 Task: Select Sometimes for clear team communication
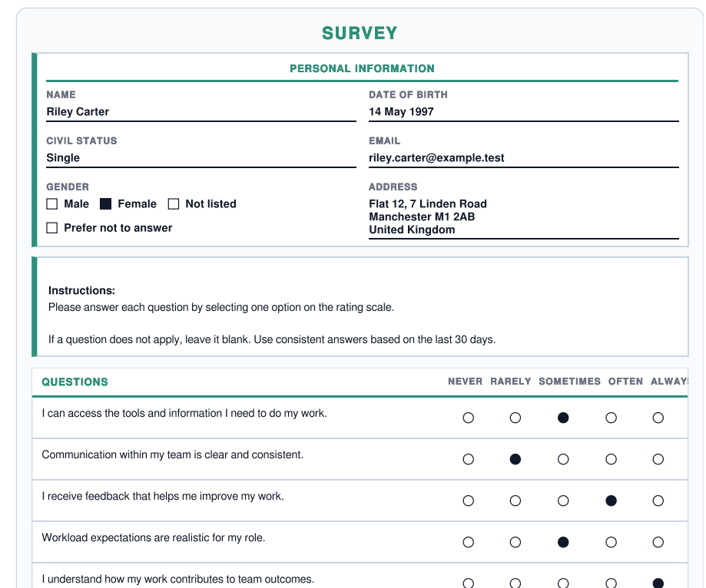point(563,460)
